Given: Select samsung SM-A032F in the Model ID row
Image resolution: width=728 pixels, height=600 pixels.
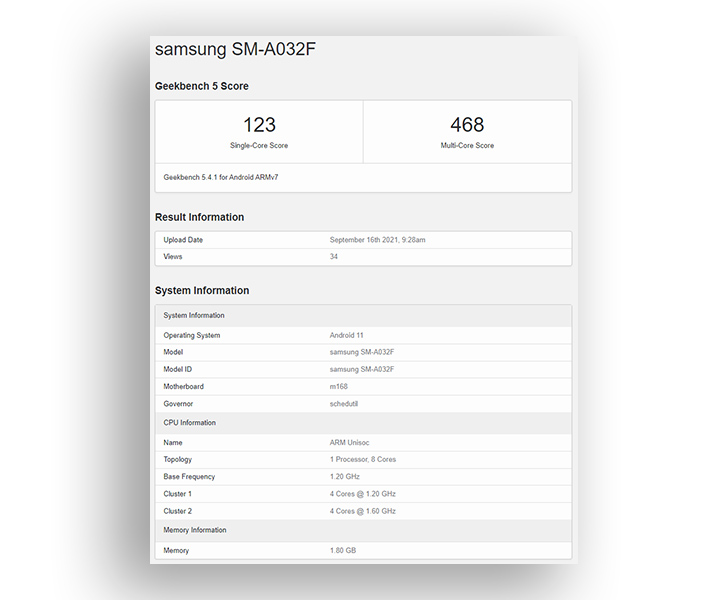Looking at the screenshot, I should (362, 369).
